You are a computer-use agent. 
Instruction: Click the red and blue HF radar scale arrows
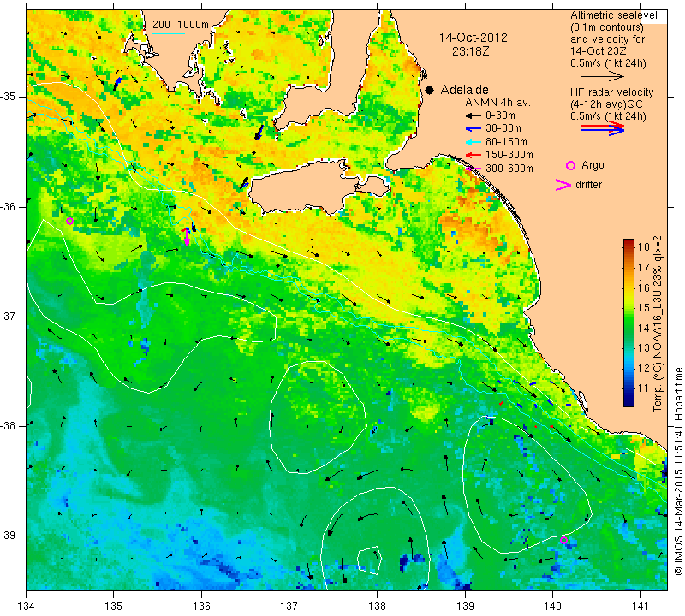point(603,128)
